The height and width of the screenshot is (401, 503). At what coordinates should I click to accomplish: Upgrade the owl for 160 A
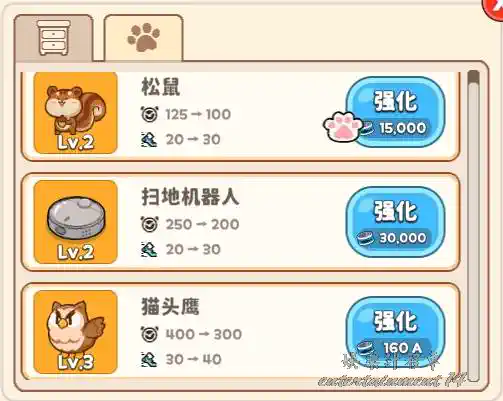point(396,332)
